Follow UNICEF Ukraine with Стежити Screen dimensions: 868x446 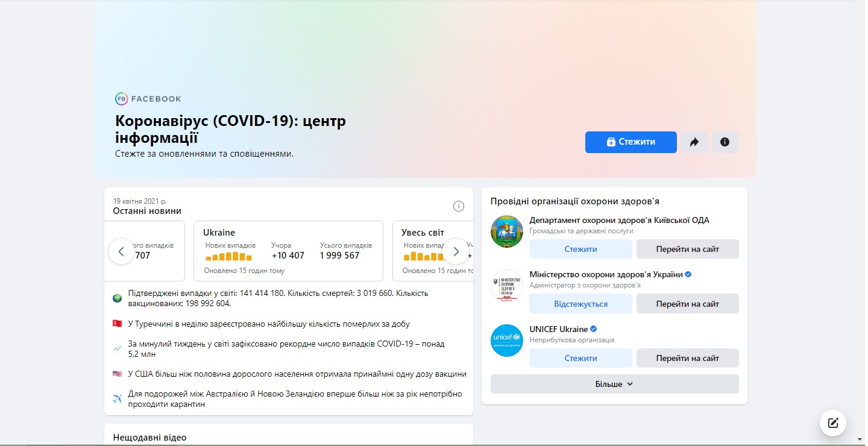(580, 358)
